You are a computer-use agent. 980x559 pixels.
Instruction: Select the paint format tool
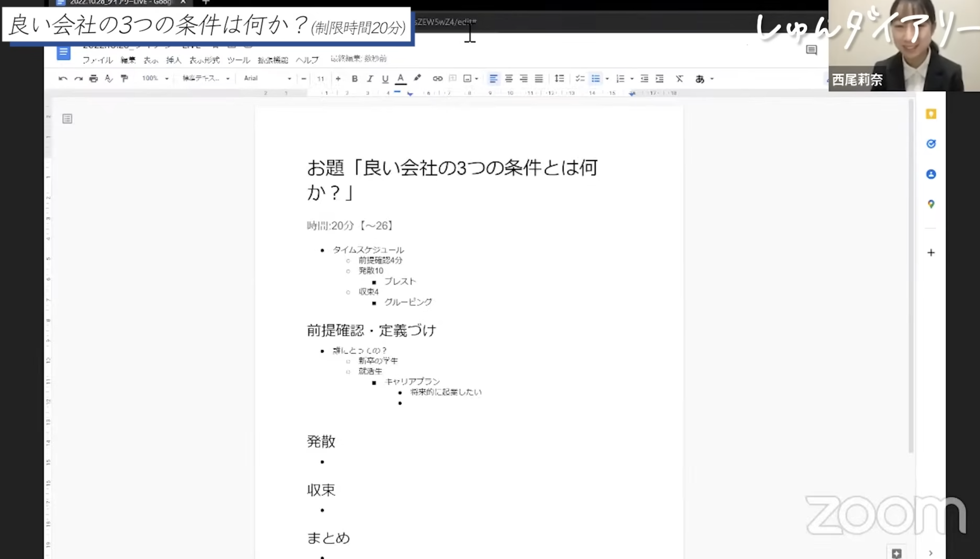coord(124,79)
